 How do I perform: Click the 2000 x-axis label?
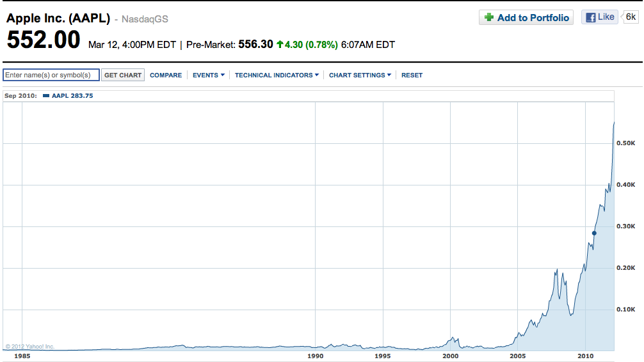450,356
